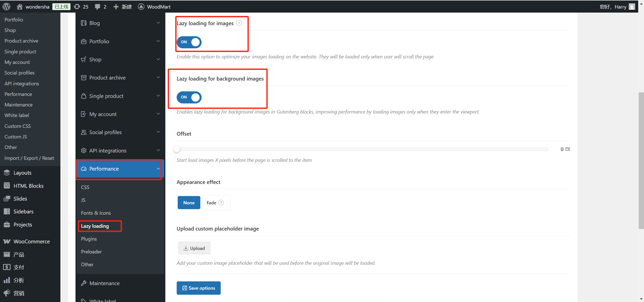Click the help icon beside Lazy loading for images

tap(239, 23)
